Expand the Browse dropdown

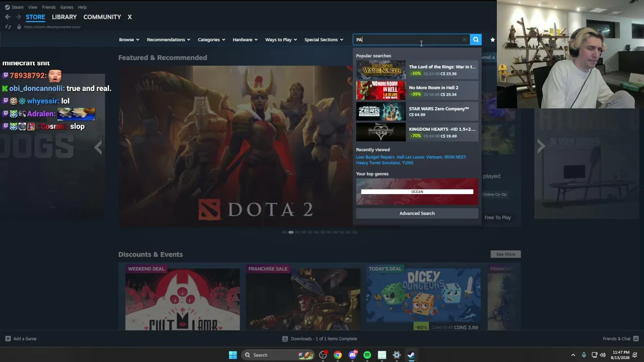pos(128,40)
